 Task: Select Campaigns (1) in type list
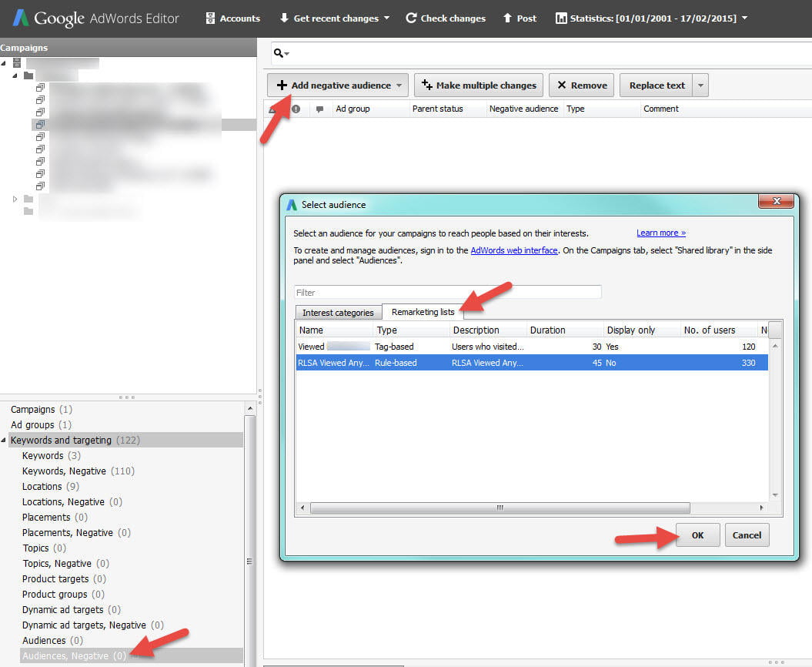click(x=42, y=410)
